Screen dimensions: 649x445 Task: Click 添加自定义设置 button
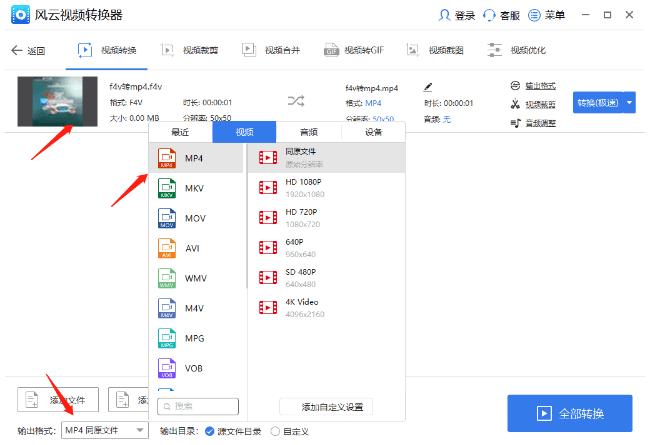point(327,407)
